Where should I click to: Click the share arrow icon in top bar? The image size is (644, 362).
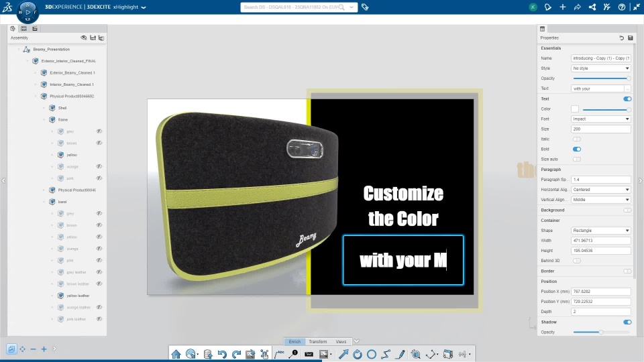(577, 7)
